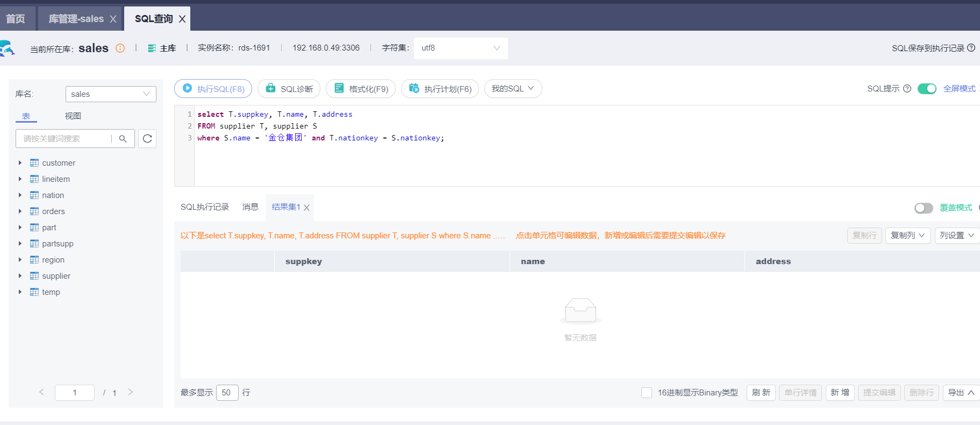Click the supplier table icon
Image resolution: width=980 pixels, height=425 pixels.
pyautogui.click(x=34, y=276)
